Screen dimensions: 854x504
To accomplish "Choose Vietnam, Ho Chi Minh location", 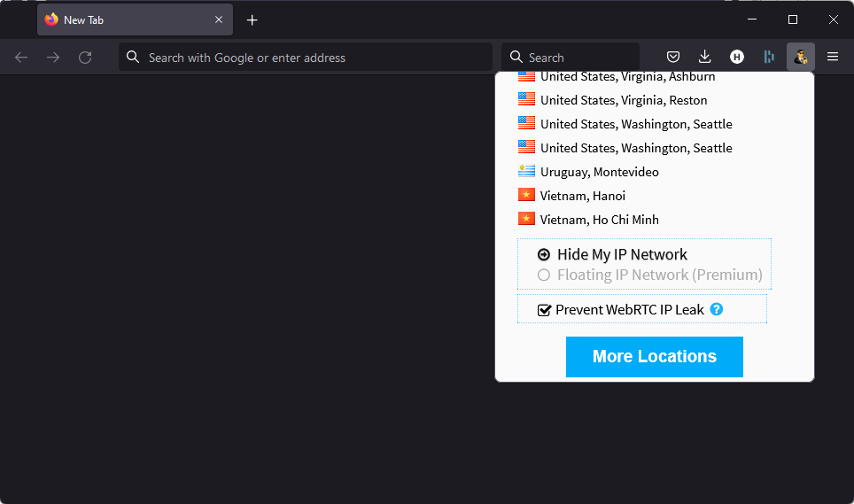I will click(x=589, y=220).
